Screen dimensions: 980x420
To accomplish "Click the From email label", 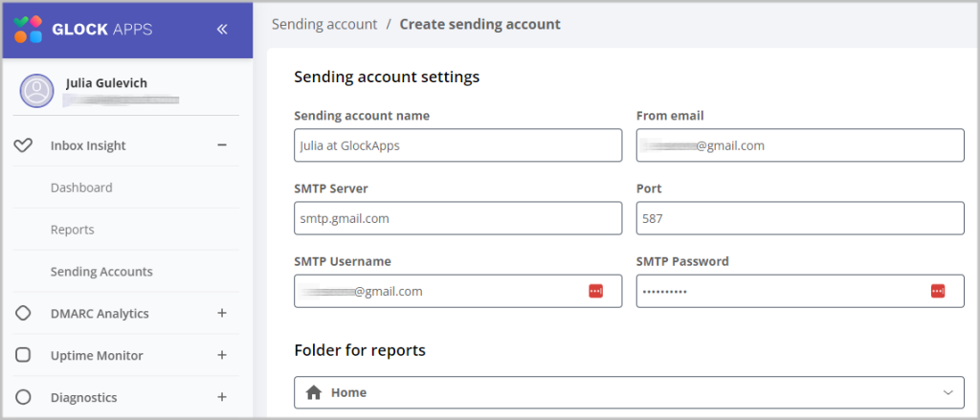I will 670,116.
